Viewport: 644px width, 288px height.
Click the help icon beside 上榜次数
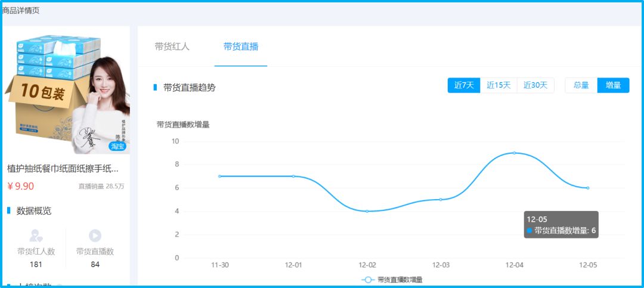click(60, 286)
